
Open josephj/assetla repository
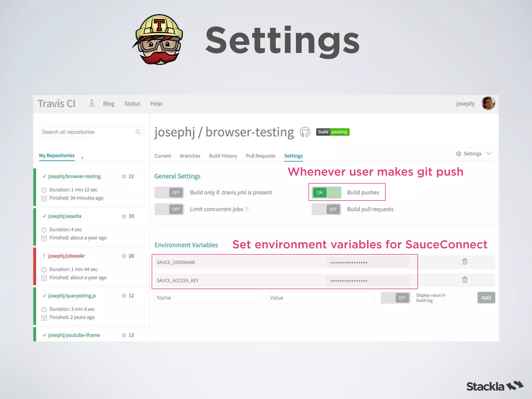[65, 216]
